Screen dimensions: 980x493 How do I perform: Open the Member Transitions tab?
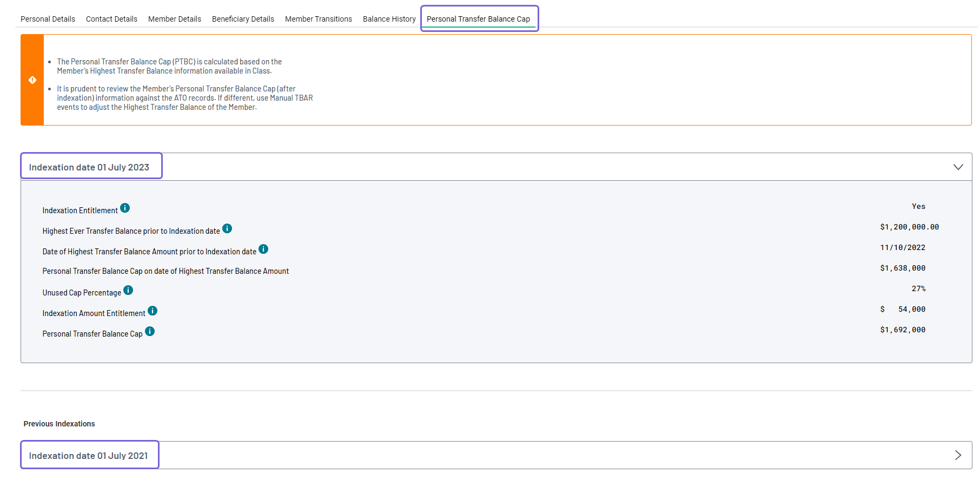pyautogui.click(x=318, y=18)
